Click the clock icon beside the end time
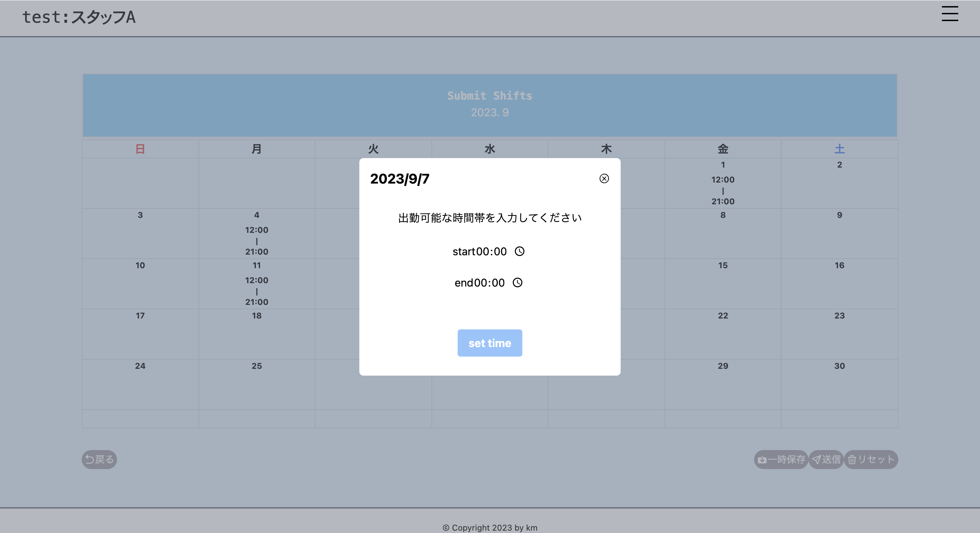This screenshot has width=980, height=533. pyautogui.click(x=518, y=282)
